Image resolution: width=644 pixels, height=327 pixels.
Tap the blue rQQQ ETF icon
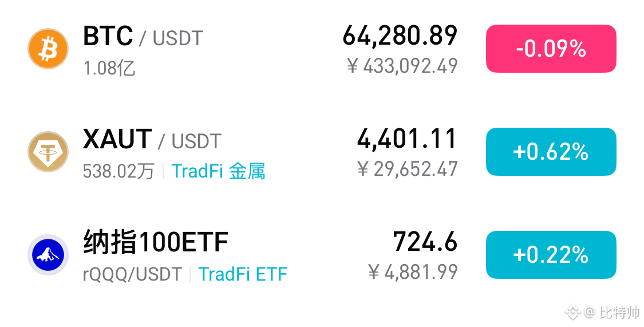(x=48, y=255)
